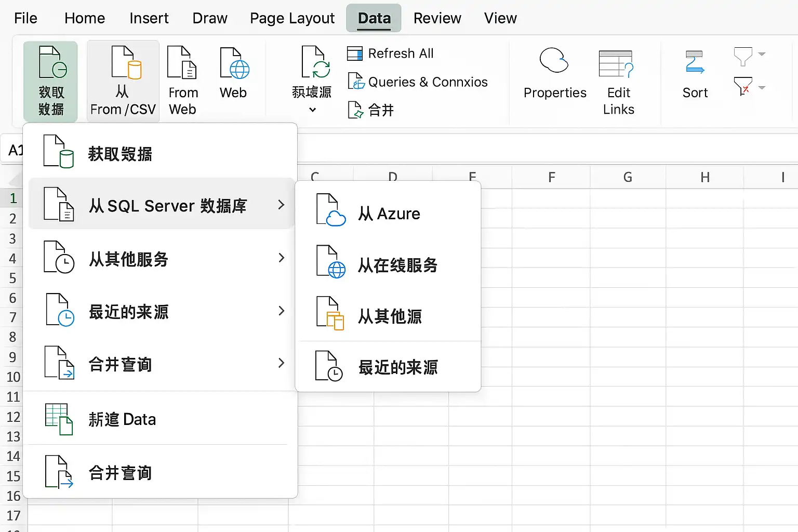Switch to the Page Layout tab
The height and width of the screenshot is (532, 798).
[x=292, y=18]
